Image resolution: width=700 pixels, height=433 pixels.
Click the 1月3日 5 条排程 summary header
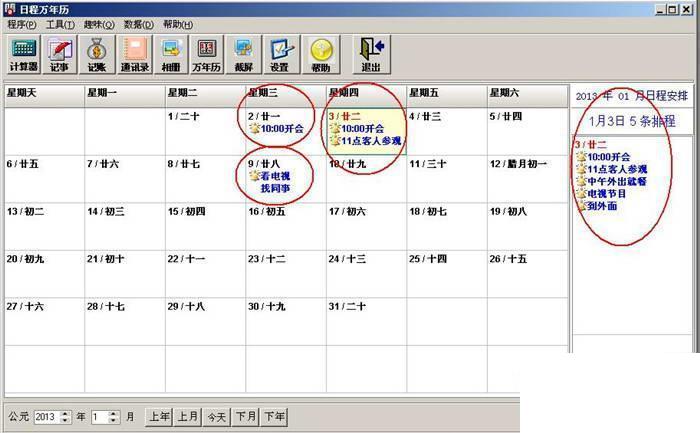632,121
